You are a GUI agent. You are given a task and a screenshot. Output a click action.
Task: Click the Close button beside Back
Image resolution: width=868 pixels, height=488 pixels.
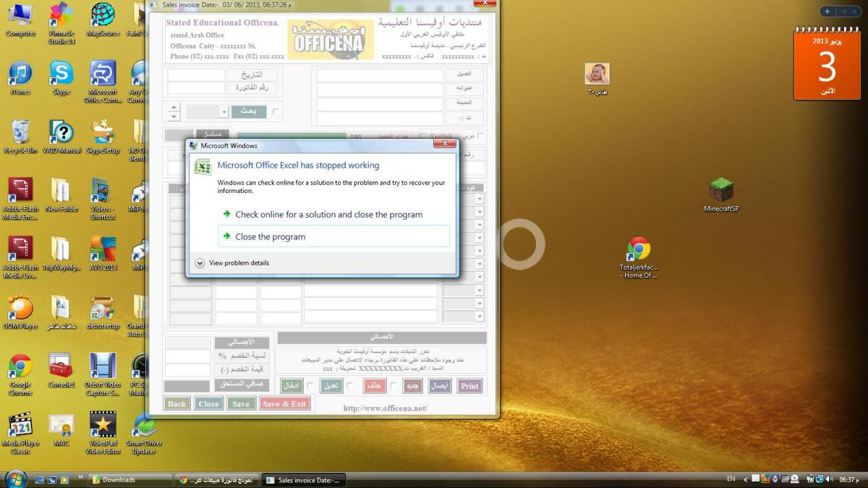209,404
